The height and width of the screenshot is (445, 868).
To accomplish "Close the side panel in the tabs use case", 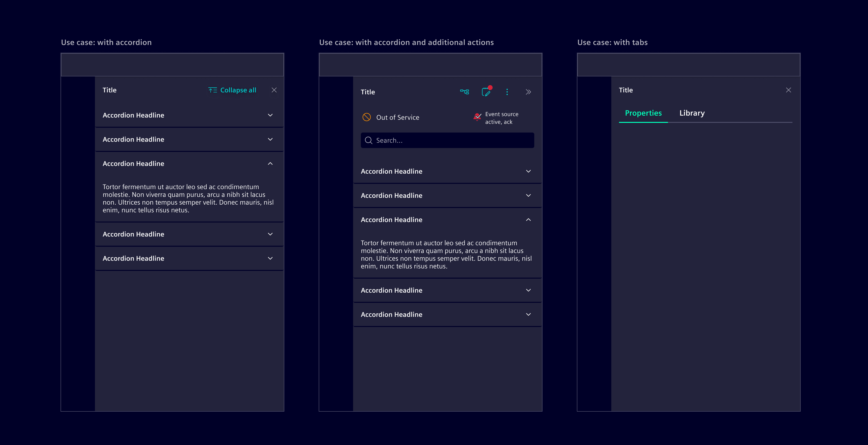I will pyautogui.click(x=788, y=90).
